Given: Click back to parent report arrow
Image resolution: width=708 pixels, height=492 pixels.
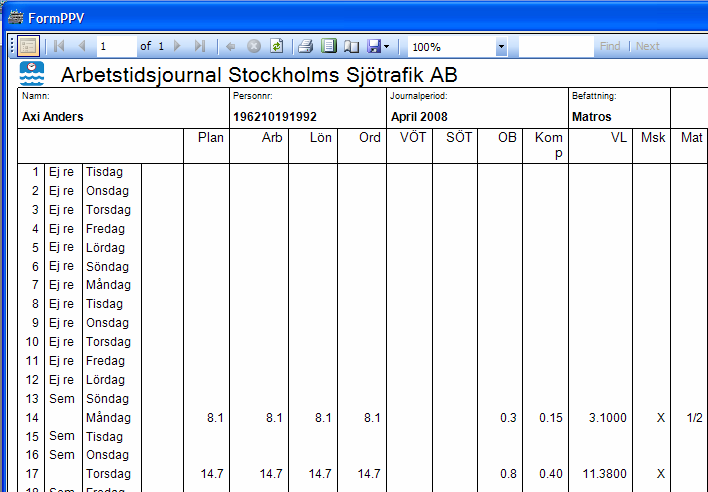Looking at the screenshot, I should (x=230, y=46).
